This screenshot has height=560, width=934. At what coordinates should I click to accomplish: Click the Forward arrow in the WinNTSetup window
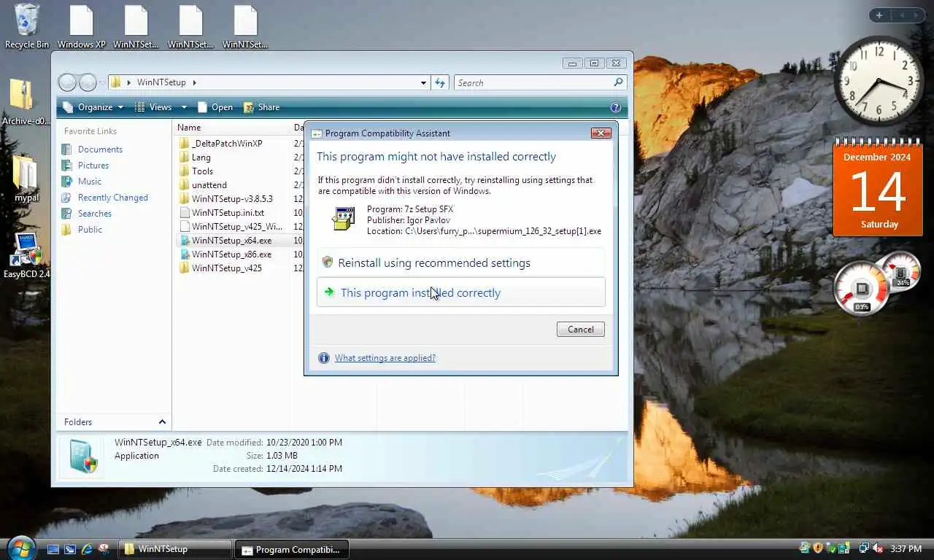click(x=88, y=82)
